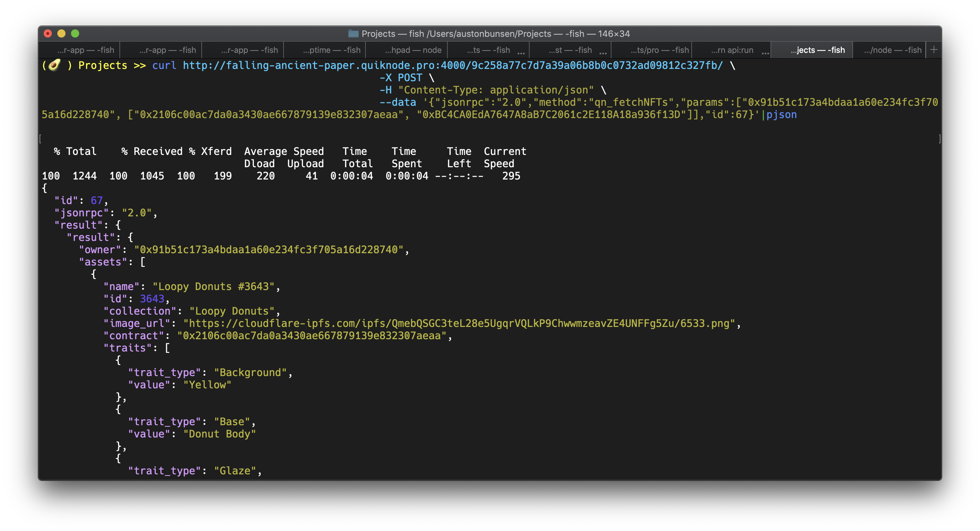Open the '...st — -fish' tab

pyautogui.click(x=570, y=50)
